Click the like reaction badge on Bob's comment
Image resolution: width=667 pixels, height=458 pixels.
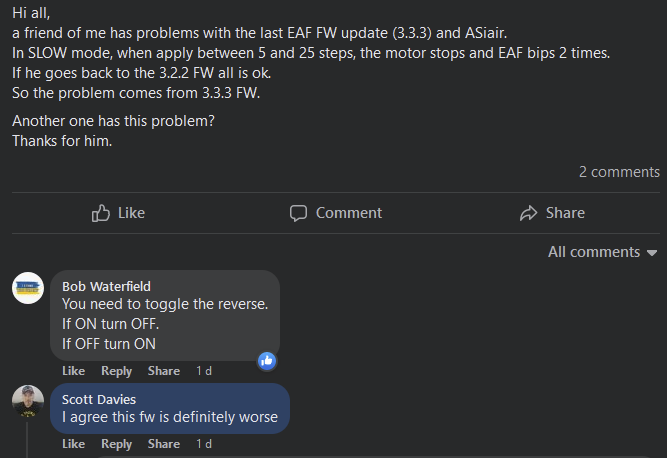click(x=267, y=361)
